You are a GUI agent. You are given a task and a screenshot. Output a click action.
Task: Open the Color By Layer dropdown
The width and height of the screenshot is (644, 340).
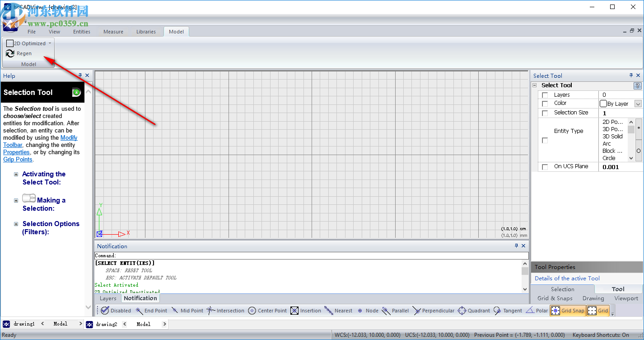[638, 104]
